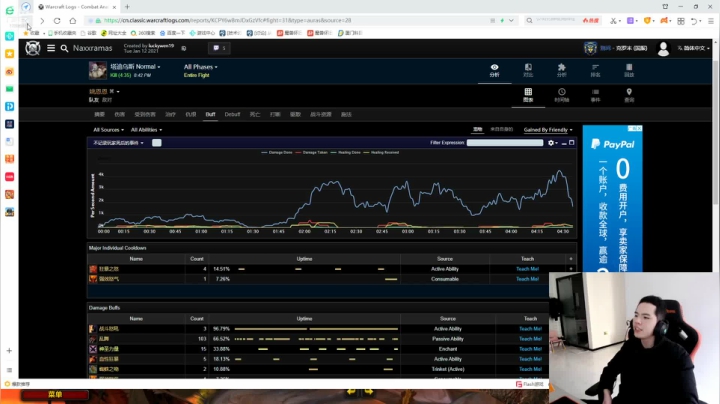Viewport: 720px width, 404px height.
Task: Expand the All Phases dropdown
Action: (201, 67)
